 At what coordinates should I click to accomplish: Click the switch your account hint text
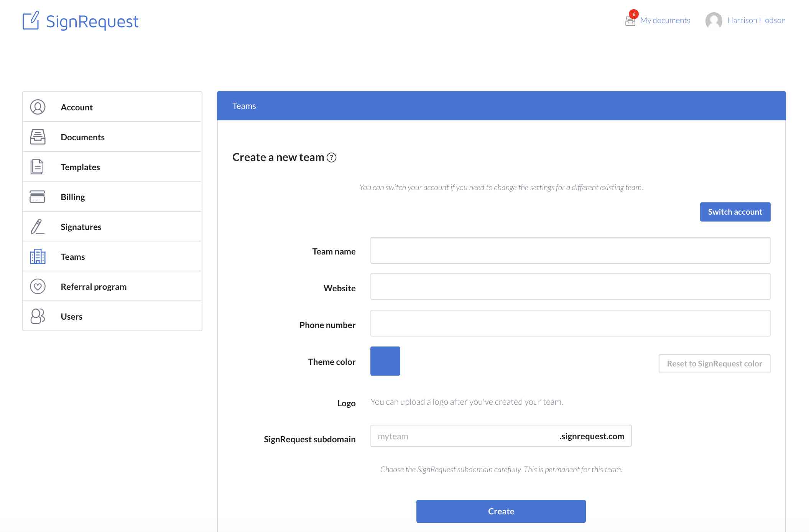coord(501,187)
